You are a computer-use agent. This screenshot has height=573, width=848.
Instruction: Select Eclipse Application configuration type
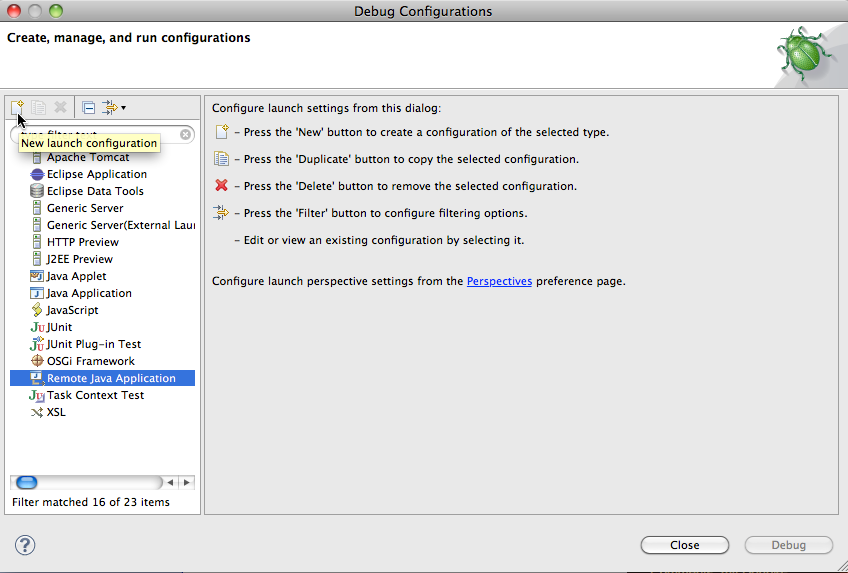pyautogui.click(x=97, y=174)
